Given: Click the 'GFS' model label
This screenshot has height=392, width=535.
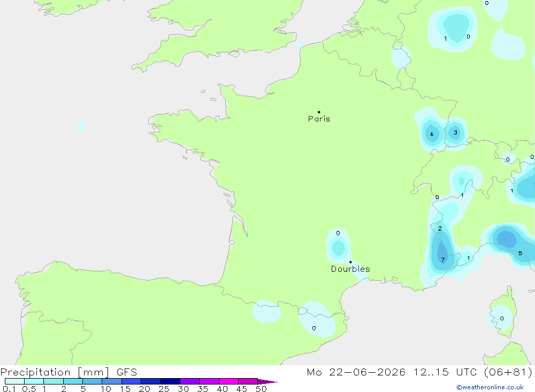Looking at the screenshot, I should 127,372.
